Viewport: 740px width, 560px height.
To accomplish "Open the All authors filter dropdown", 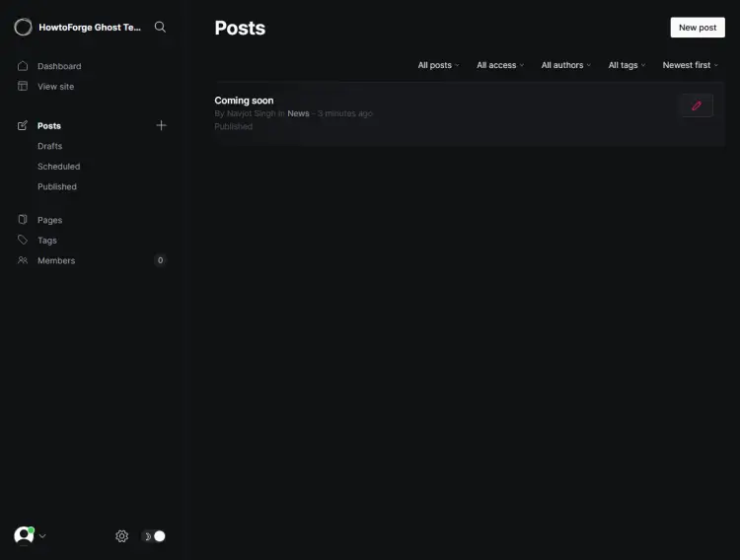I will point(566,65).
